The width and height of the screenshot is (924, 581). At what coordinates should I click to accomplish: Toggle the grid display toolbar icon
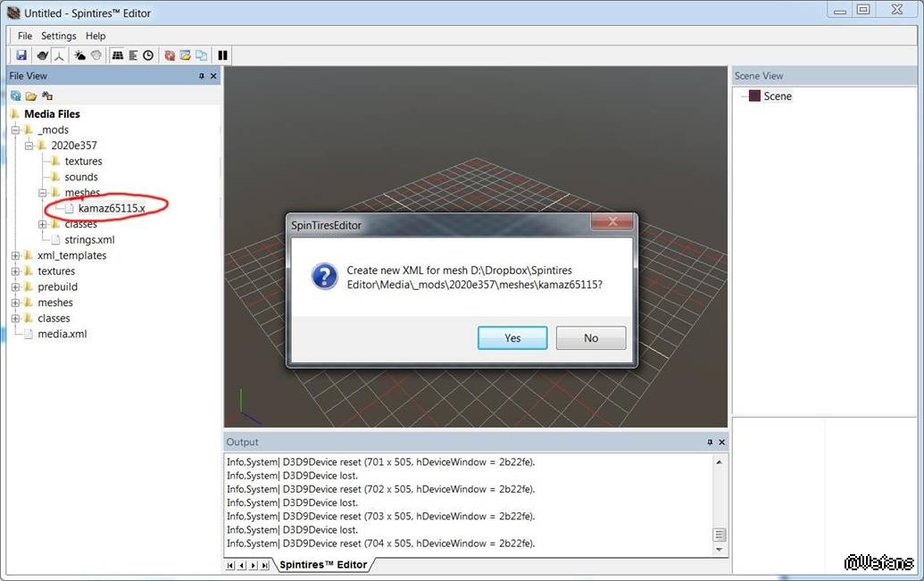117,55
